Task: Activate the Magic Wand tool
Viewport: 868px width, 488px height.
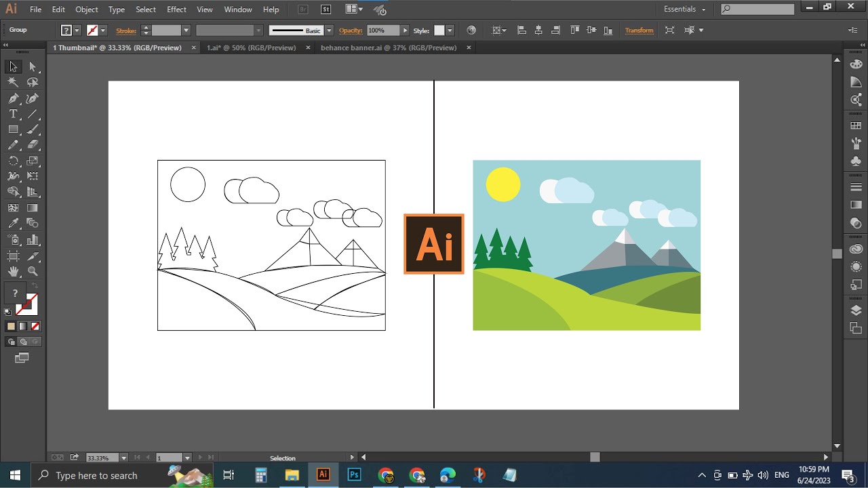Action: (13, 82)
